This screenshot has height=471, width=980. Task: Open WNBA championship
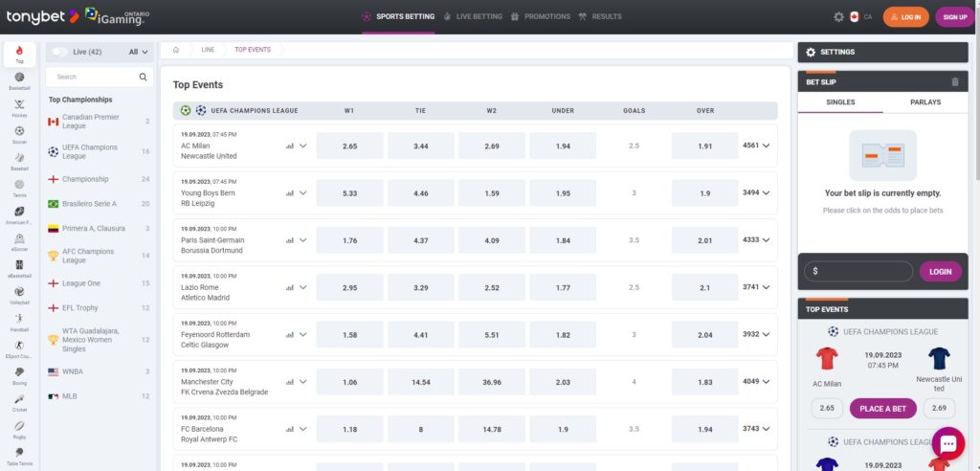coord(100,371)
